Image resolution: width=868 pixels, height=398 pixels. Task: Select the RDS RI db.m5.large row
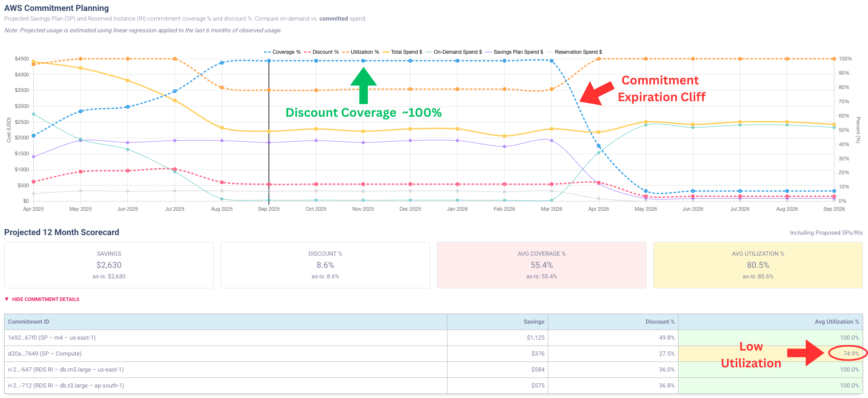(x=66, y=369)
